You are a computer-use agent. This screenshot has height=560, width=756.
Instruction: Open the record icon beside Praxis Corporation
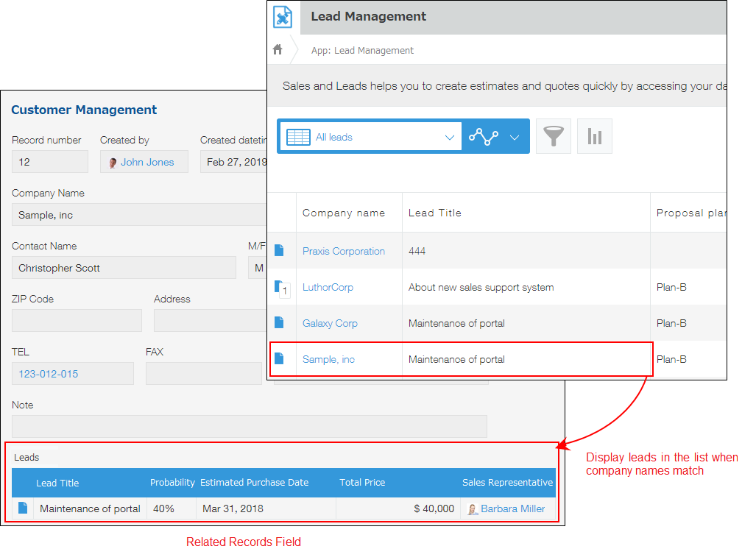coord(280,250)
